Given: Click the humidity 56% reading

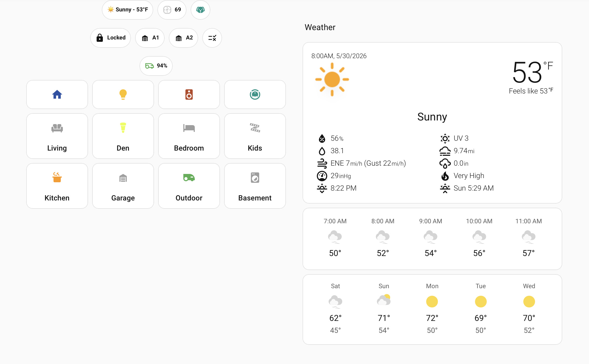Looking at the screenshot, I should coord(337,138).
